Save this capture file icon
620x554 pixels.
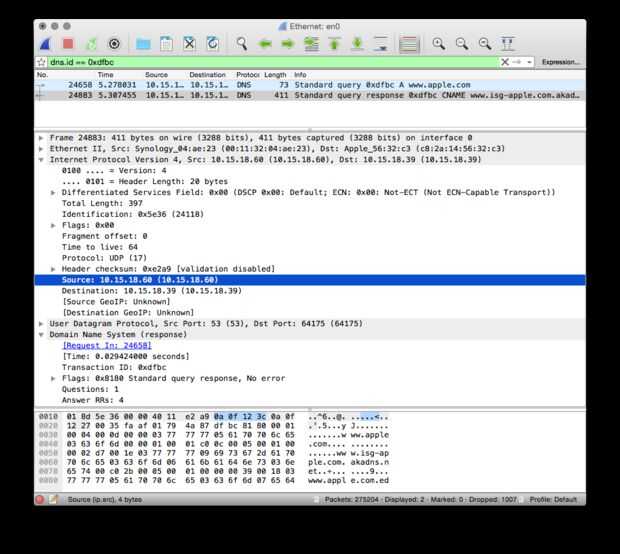(x=166, y=43)
